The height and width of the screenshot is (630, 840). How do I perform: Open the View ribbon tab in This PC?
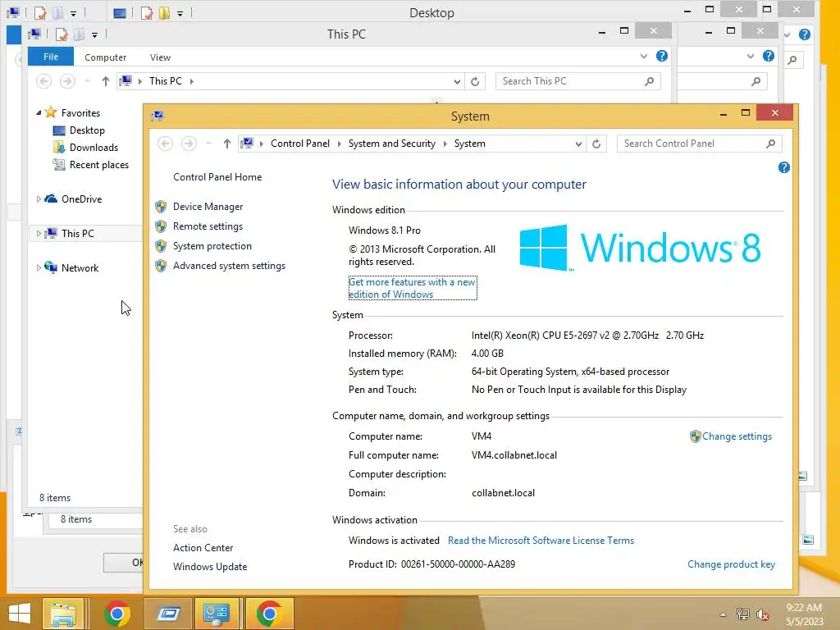click(160, 57)
